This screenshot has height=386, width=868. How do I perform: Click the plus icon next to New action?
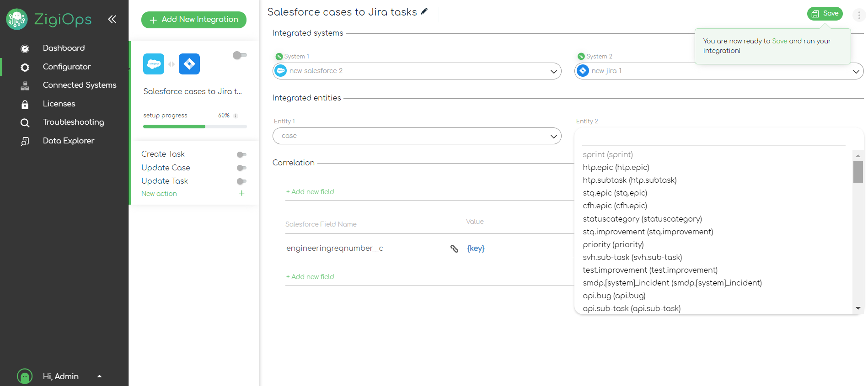[241, 193]
